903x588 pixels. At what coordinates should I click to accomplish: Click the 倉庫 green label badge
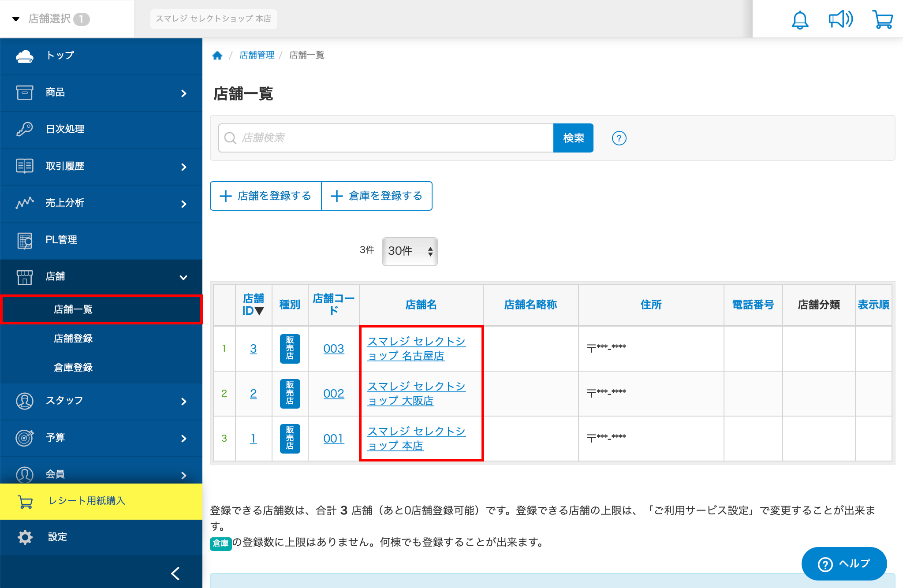pyautogui.click(x=220, y=543)
